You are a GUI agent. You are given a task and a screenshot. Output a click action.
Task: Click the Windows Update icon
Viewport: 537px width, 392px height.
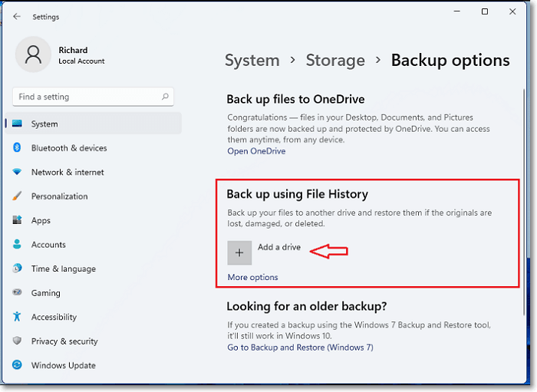tap(17, 366)
